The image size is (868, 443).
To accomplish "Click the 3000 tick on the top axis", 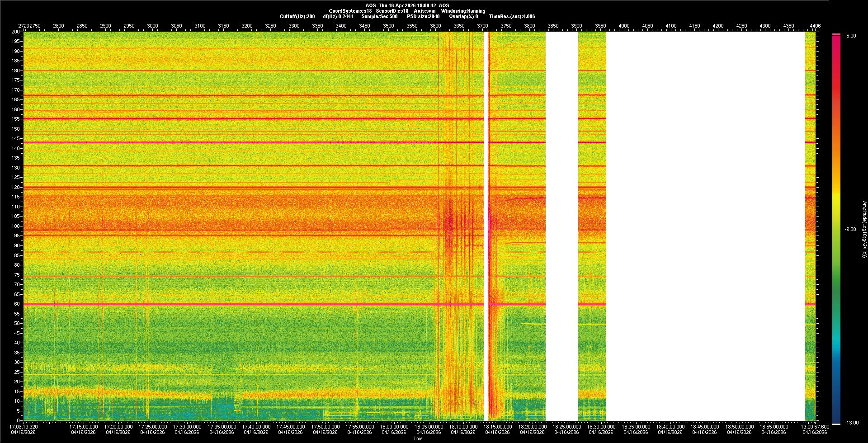I will tap(153, 26).
